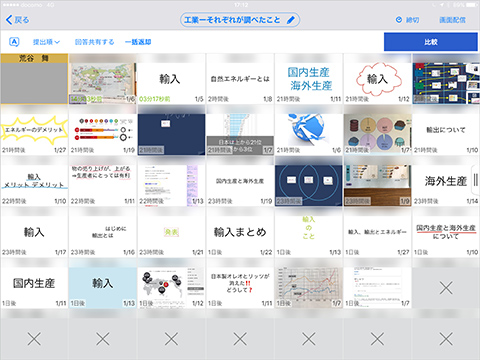Tap 一括返却 to return all

[138, 42]
